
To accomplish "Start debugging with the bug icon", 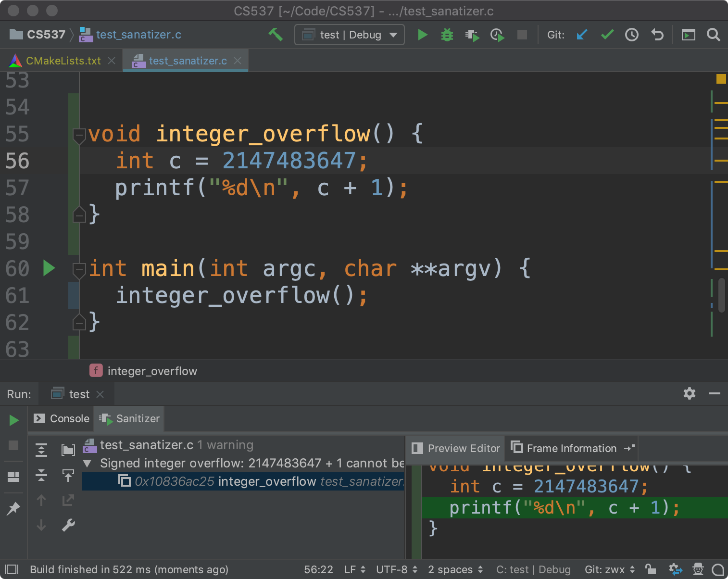I will (447, 35).
